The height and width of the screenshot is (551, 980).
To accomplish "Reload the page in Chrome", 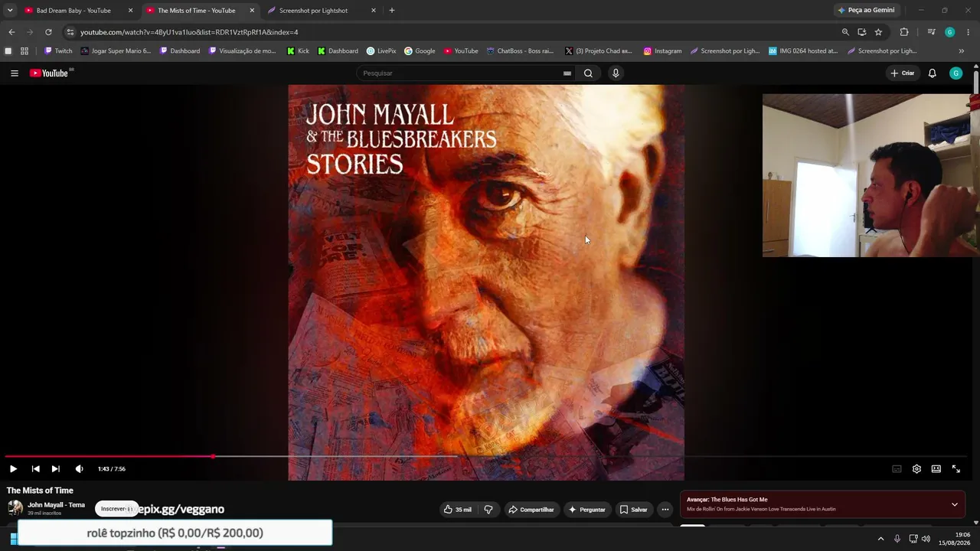I will (48, 32).
